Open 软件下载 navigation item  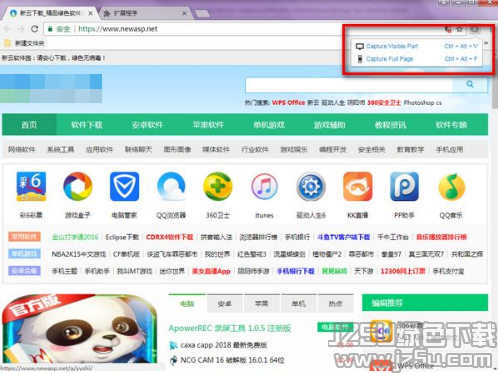pos(87,125)
